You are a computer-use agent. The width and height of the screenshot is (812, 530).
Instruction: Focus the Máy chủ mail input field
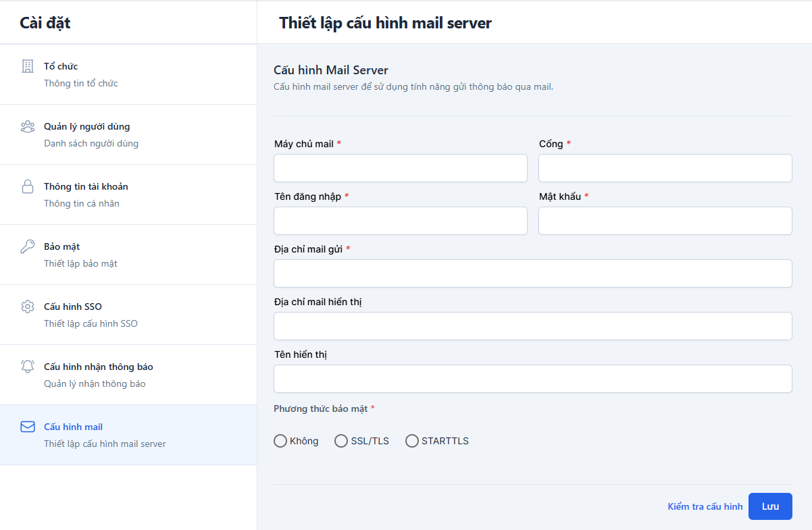(x=400, y=168)
